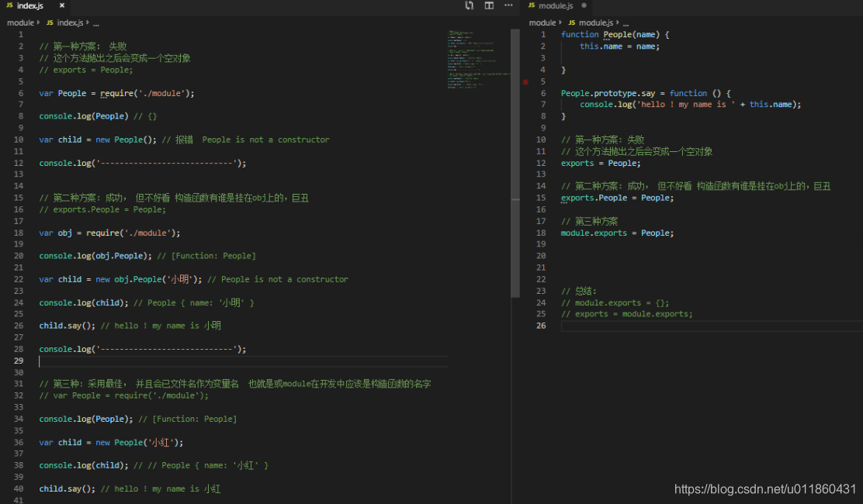Click the comment "// var People = require('./module');"
The height and width of the screenshot is (504, 863).
(124, 395)
